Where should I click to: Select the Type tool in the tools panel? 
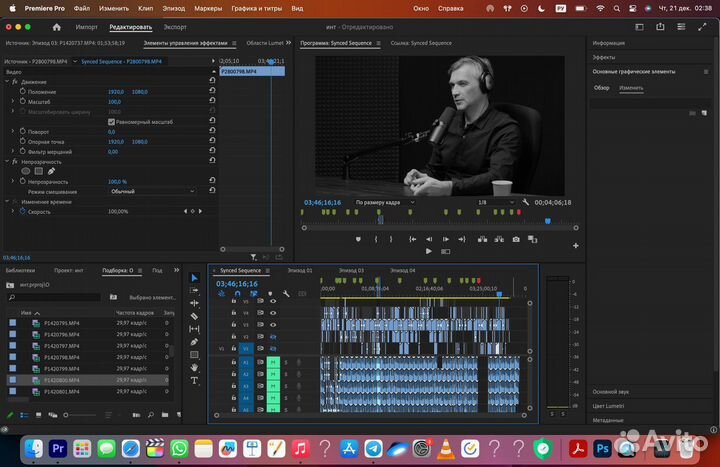click(x=195, y=381)
